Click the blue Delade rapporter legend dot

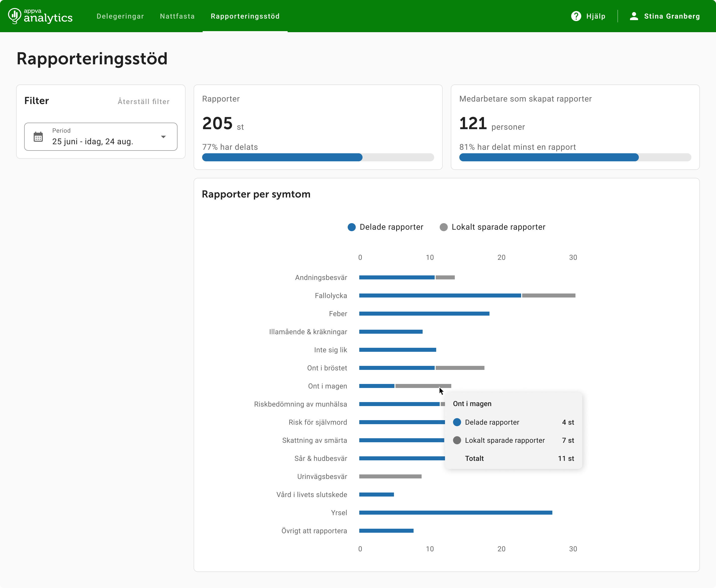pyautogui.click(x=351, y=227)
